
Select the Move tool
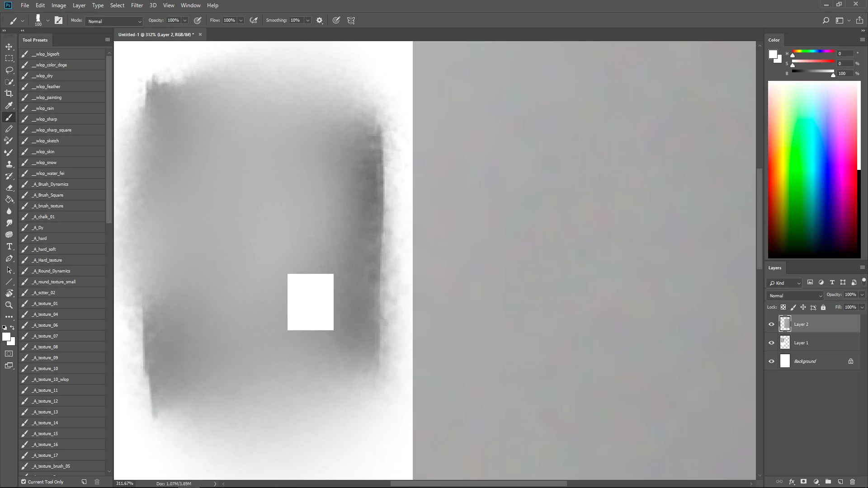point(9,47)
